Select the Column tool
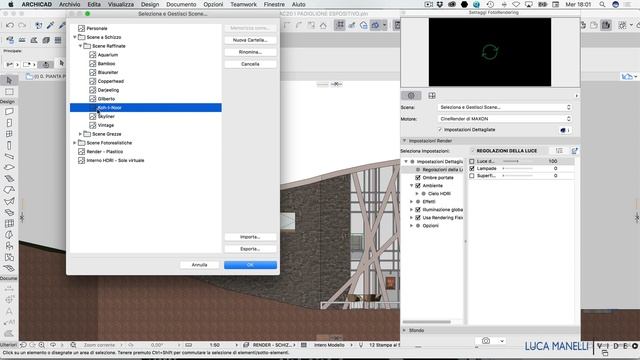 click(9, 145)
